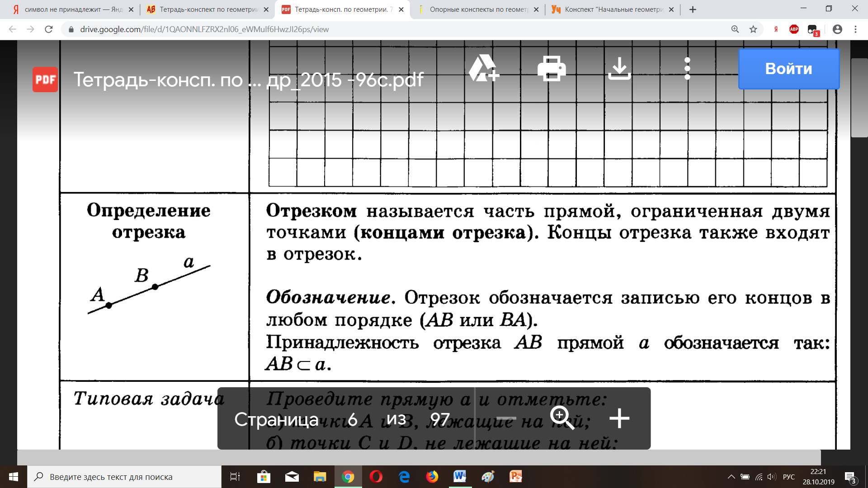Open the Windows Start menu

14,477
